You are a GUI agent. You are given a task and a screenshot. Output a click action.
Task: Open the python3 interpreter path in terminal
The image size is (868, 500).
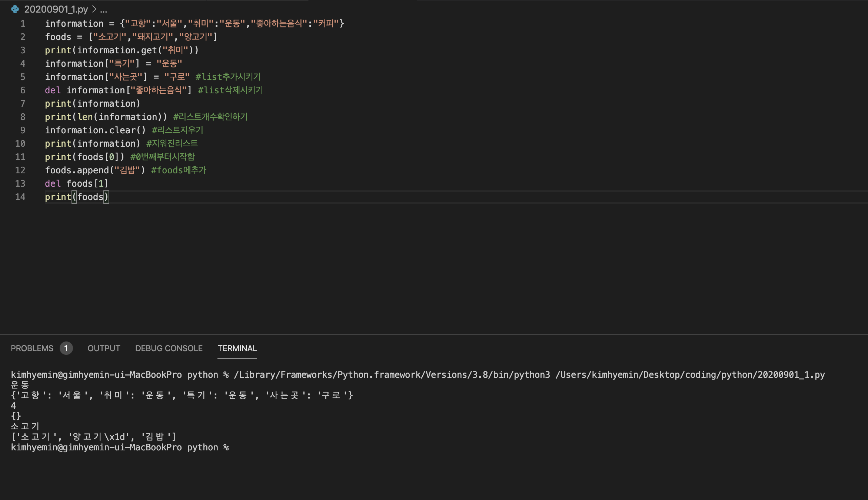pos(392,375)
